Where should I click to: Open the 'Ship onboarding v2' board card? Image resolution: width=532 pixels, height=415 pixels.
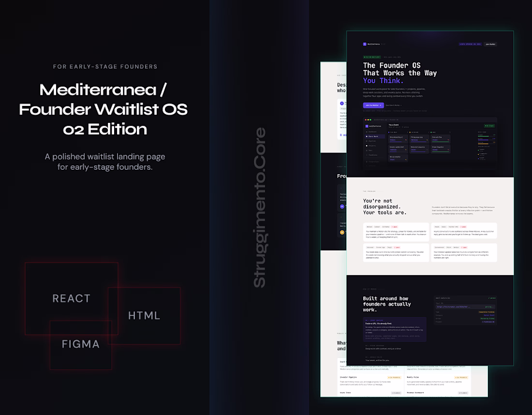(x=398, y=139)
